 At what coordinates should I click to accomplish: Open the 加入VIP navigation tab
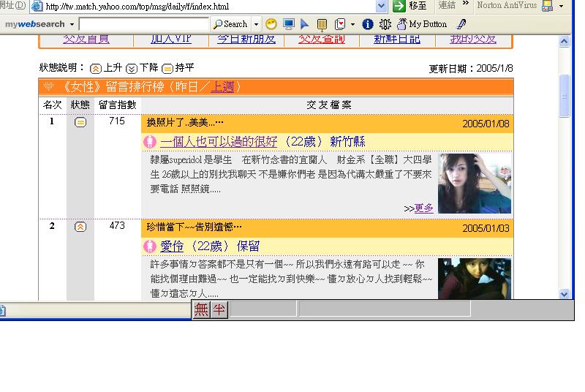coord(170,39)
